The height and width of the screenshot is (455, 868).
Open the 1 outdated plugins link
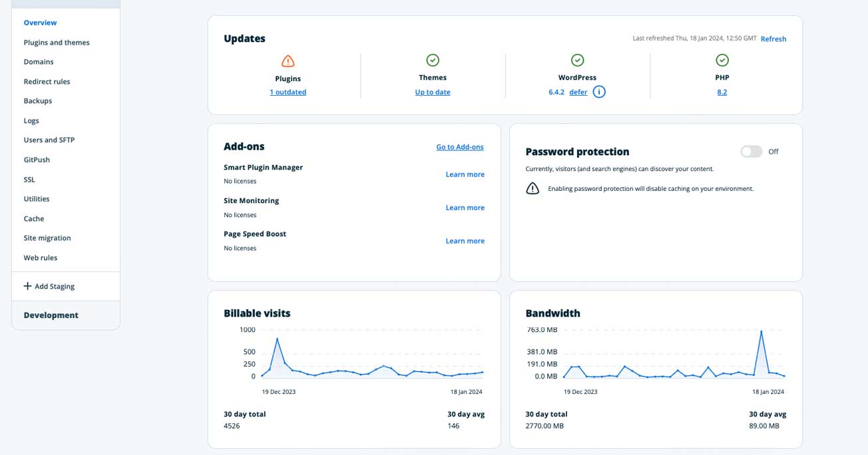pyautogui.click(x=288, y=92)
